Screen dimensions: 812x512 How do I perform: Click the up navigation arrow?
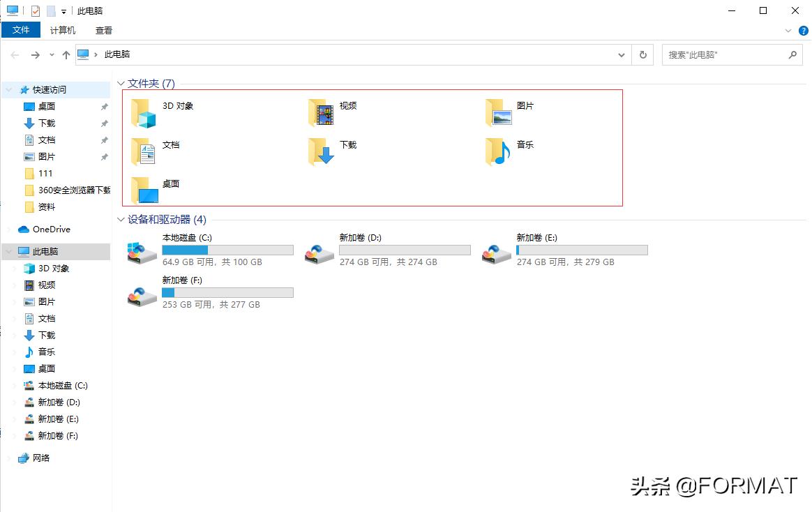(x=66, y=54)
